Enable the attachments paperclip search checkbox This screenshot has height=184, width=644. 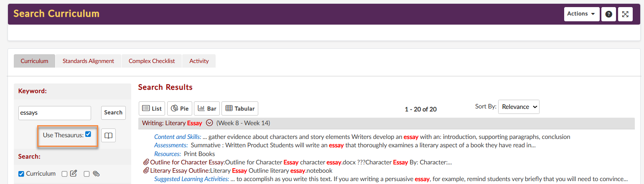point(87,174)
